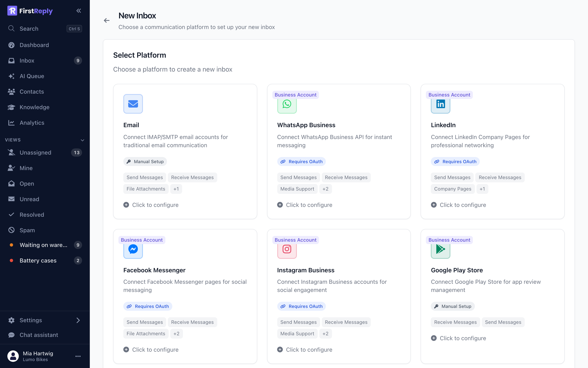The image size is (588, 368).
Task: Collapse the sidebar with double-chevron icon
Action: 78,11
